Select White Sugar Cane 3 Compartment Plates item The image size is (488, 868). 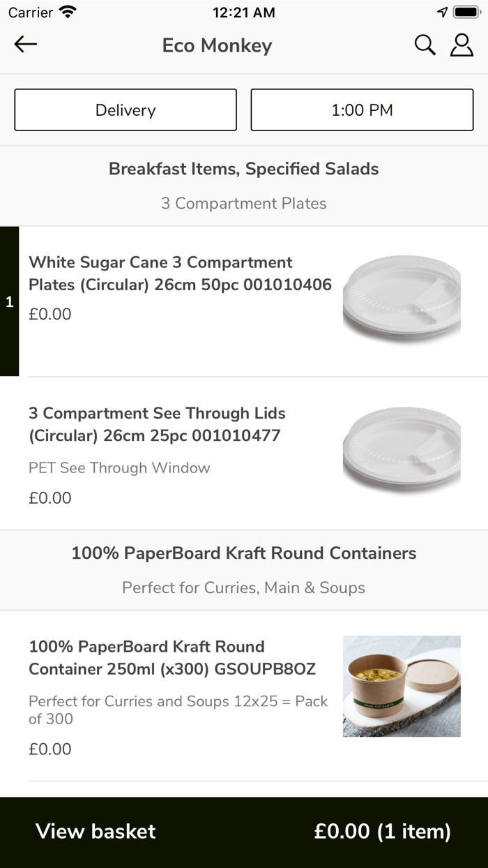(180, 274)
